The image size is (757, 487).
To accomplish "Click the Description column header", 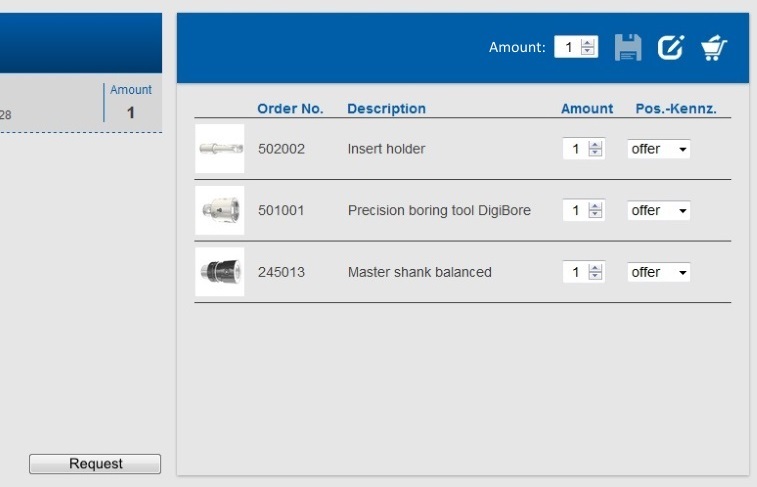I will coord(386,109).
